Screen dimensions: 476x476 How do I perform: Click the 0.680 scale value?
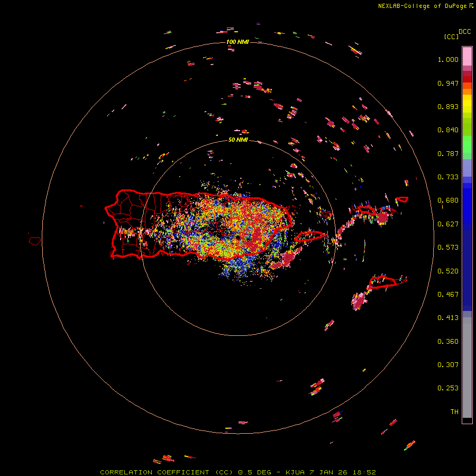[x=448, y=200]
